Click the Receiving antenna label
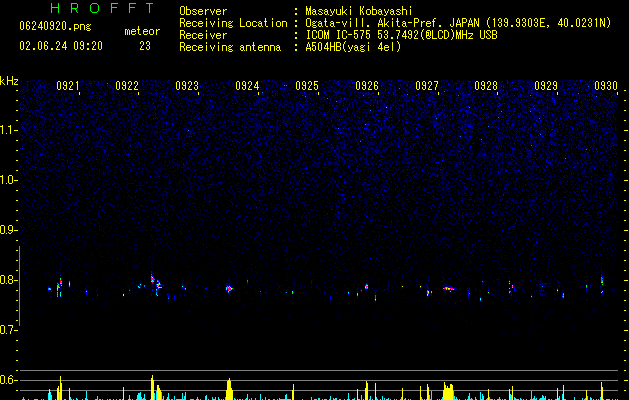The height and width of the screenshot is (400, 629). [230, 47]
